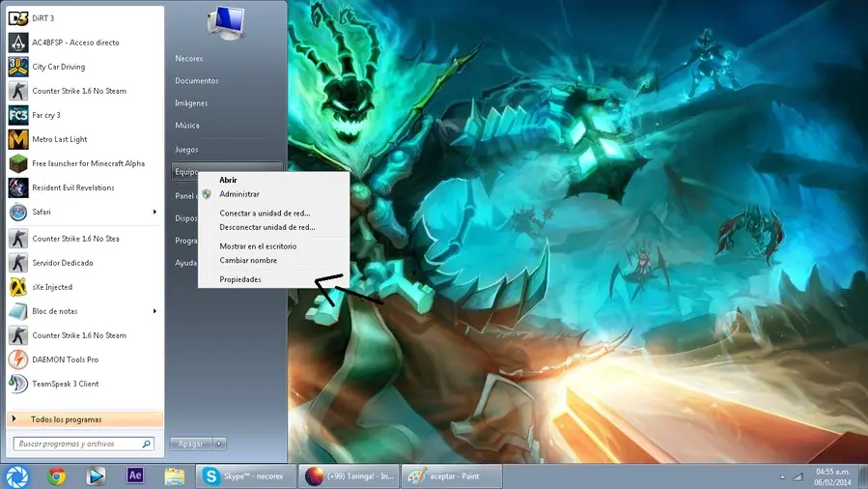The width and height of the screenshot is (868, 489).
Task: Open Música link
Action: (x=187, y=126)
